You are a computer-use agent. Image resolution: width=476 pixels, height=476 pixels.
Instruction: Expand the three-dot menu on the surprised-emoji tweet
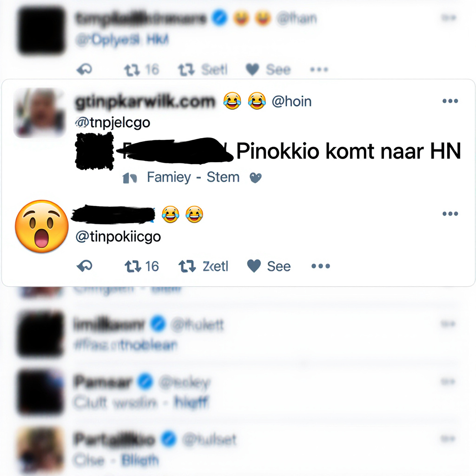(x=450, y=214)
